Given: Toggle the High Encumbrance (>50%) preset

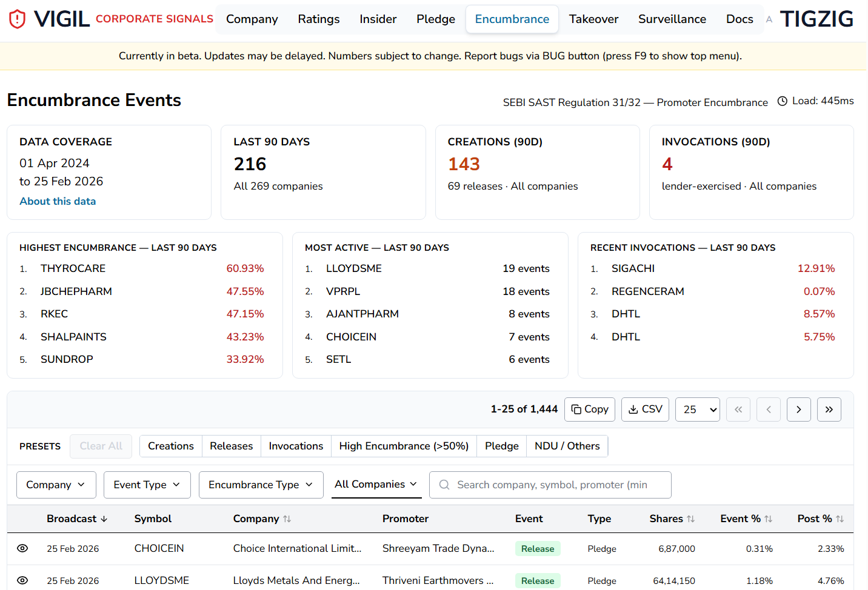Looking at the screenshot, I should tap(404, 446).
